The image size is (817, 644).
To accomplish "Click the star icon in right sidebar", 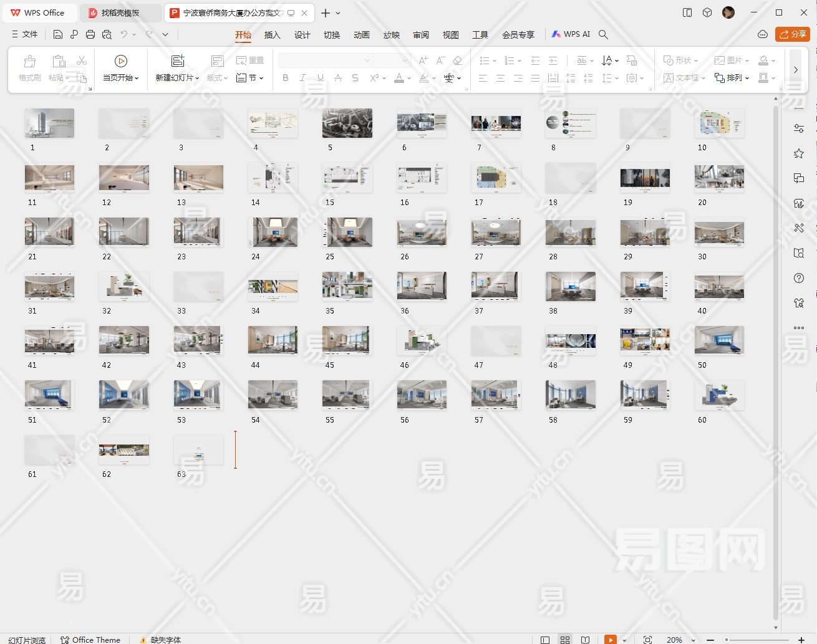I will pos(798,153).
